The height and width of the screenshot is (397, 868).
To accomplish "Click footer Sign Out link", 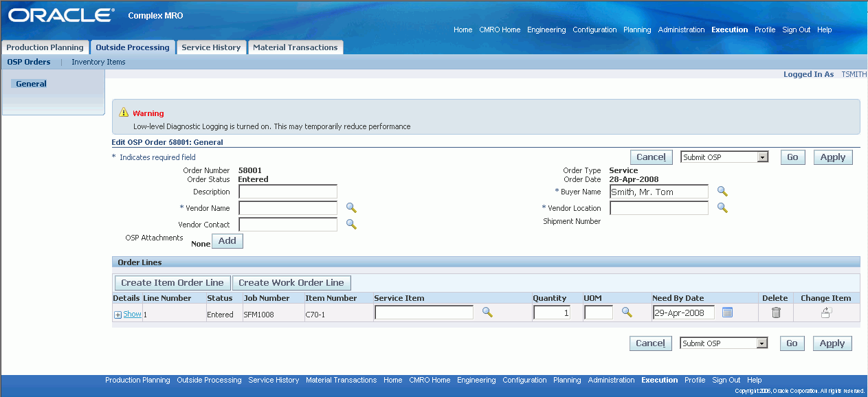I will [x=726, y=380].
